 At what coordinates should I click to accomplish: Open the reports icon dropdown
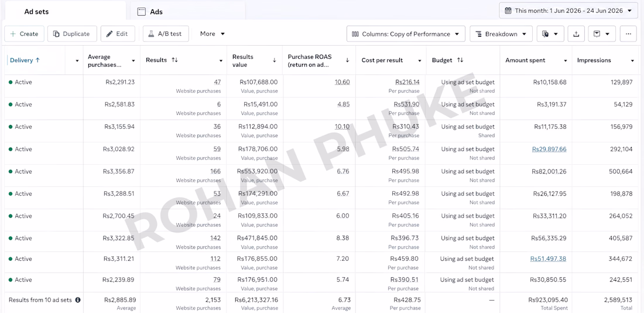[602, 34]
